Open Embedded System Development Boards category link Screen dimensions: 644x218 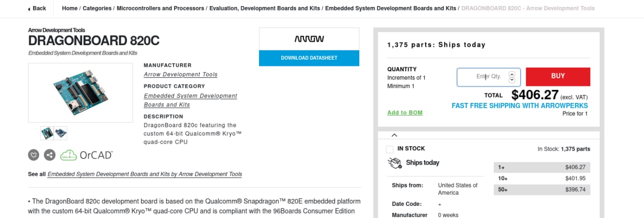[190, 100]
